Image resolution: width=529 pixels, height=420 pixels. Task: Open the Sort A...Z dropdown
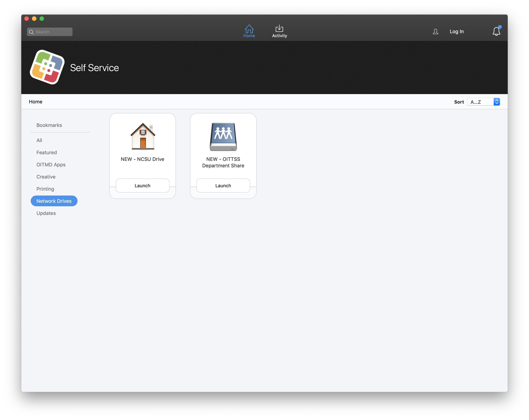[483, 102]
